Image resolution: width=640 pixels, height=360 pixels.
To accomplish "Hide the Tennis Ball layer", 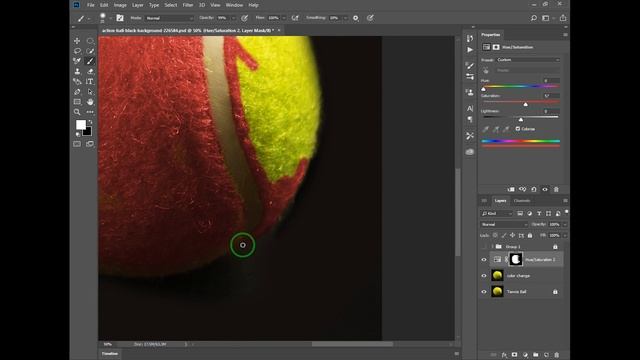I will [x=484, y=292].
